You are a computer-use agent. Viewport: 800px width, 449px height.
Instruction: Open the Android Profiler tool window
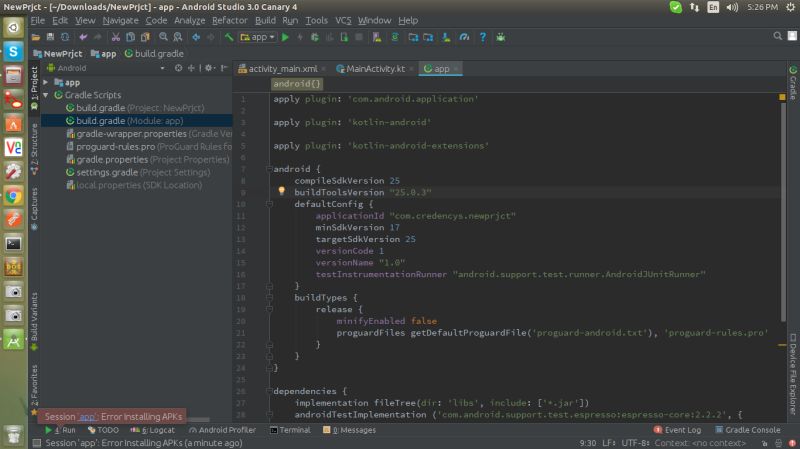pos(222,430)
